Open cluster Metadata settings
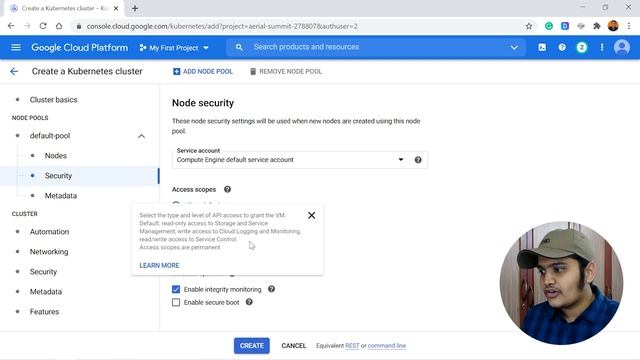The width and height of the screenshot is (640, 360). (46, 291)
